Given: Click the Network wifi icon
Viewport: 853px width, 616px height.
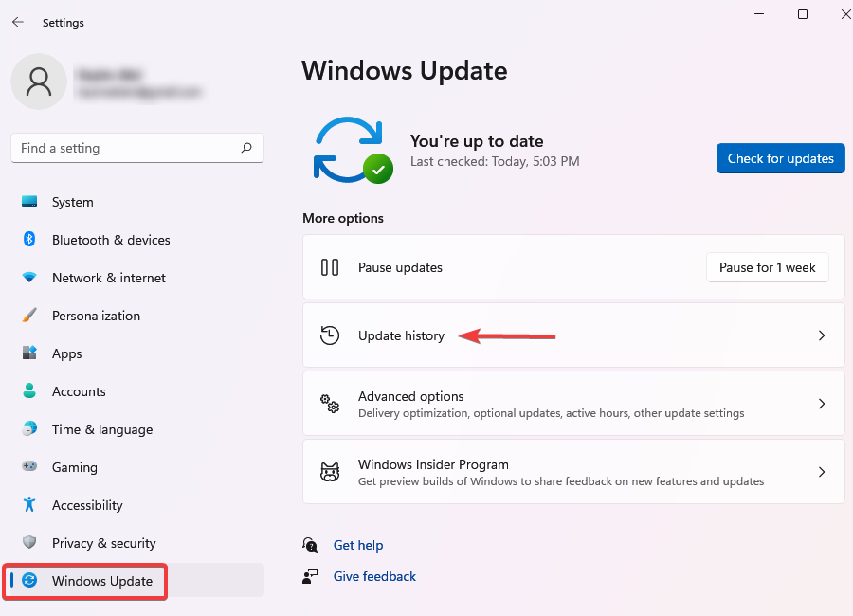Looking at the screenshot, I should pos(29,277).
